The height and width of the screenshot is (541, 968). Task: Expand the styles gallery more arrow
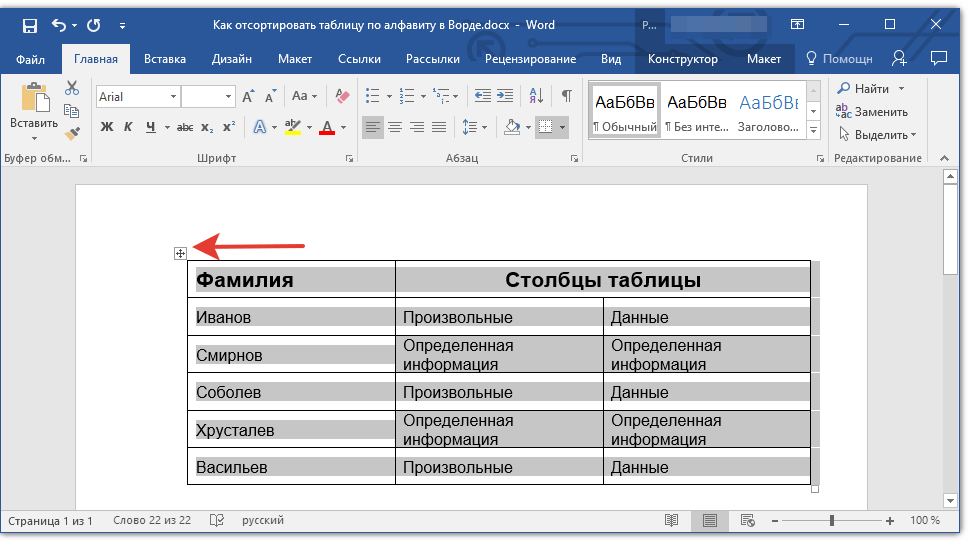point(813,131)
